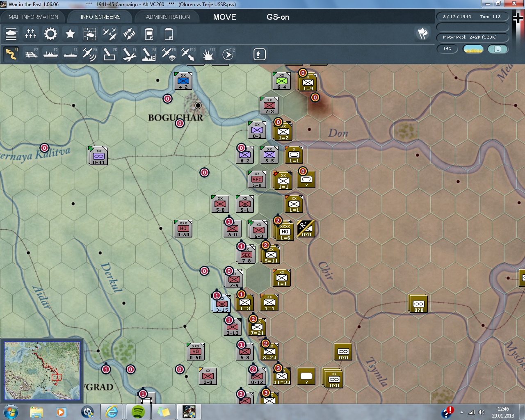Open the losses screen with grave crosses
The height and width of the screenshot is (420, 525).
(31, 34)
